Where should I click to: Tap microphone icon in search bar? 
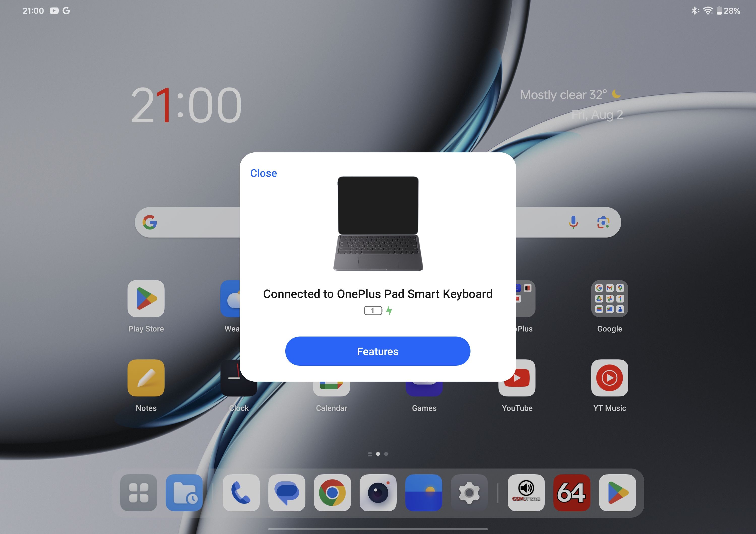[x=574, y=222]
